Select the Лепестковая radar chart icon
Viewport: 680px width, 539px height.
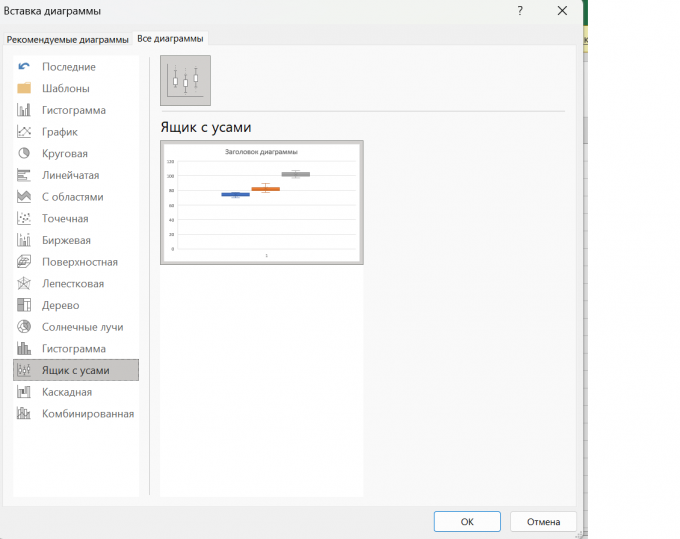click(x=24, y=284)
